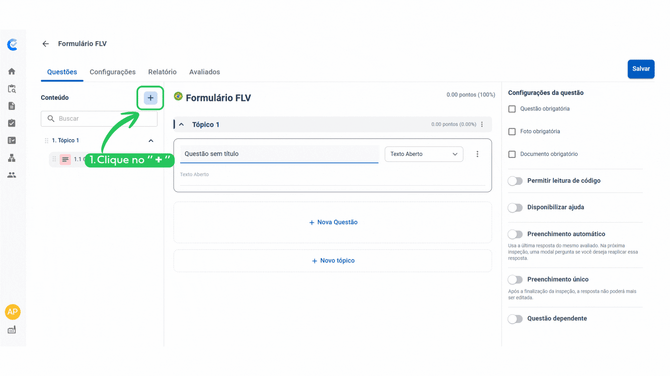This screenshot has height=376, width=670.
Task: Click + Novo tópico
Action: point(333,261)
